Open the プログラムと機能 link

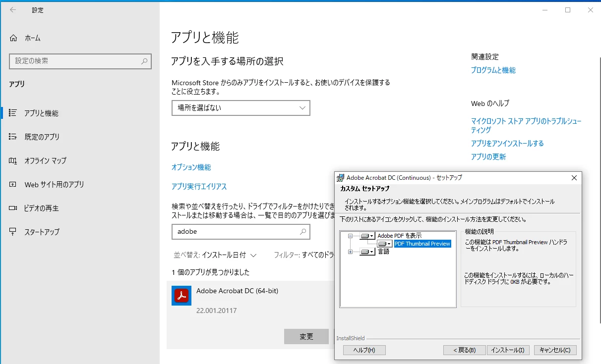tap(493, 70)
